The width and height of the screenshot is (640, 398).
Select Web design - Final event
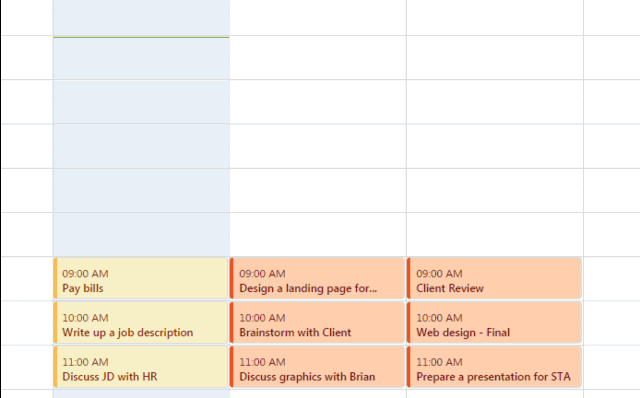[494, 322]
